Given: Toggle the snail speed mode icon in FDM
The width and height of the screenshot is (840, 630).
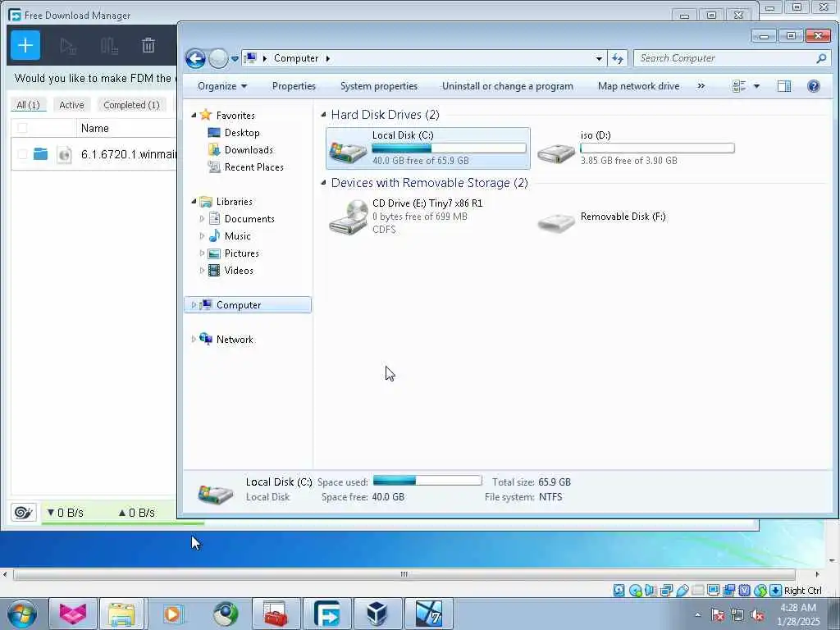Looking at the screenshot, I should [24, 512].
